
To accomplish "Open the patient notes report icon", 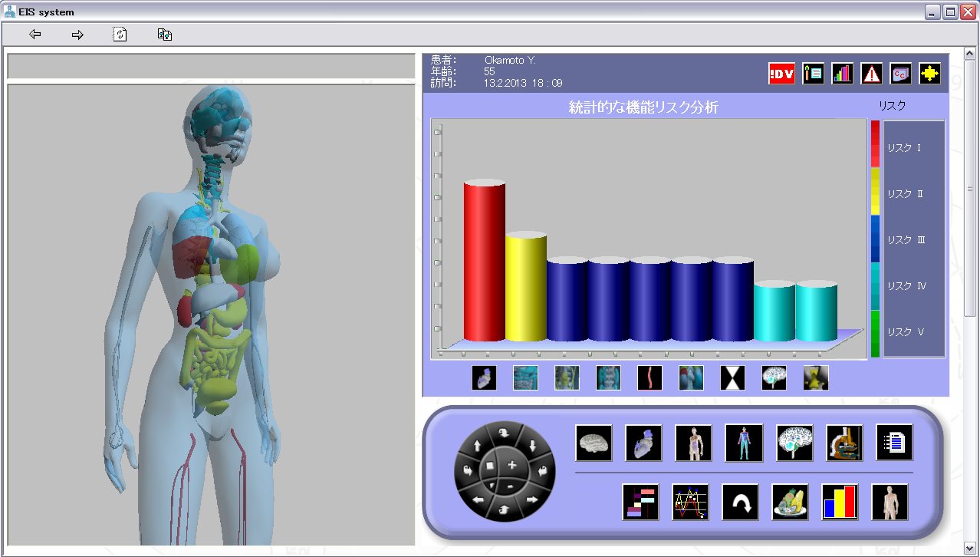I will [x=812, y=74].
